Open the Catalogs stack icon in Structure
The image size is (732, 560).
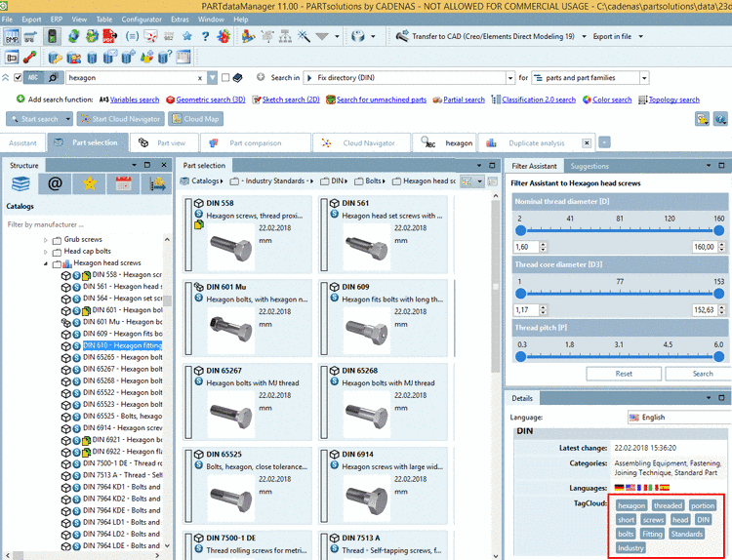[20, 183]
